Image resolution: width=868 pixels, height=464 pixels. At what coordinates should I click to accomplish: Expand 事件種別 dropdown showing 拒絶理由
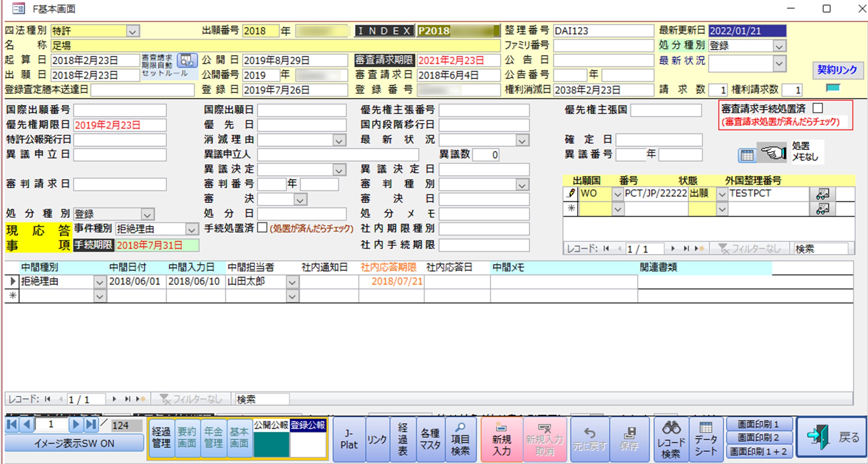click(x=191, y=229)
